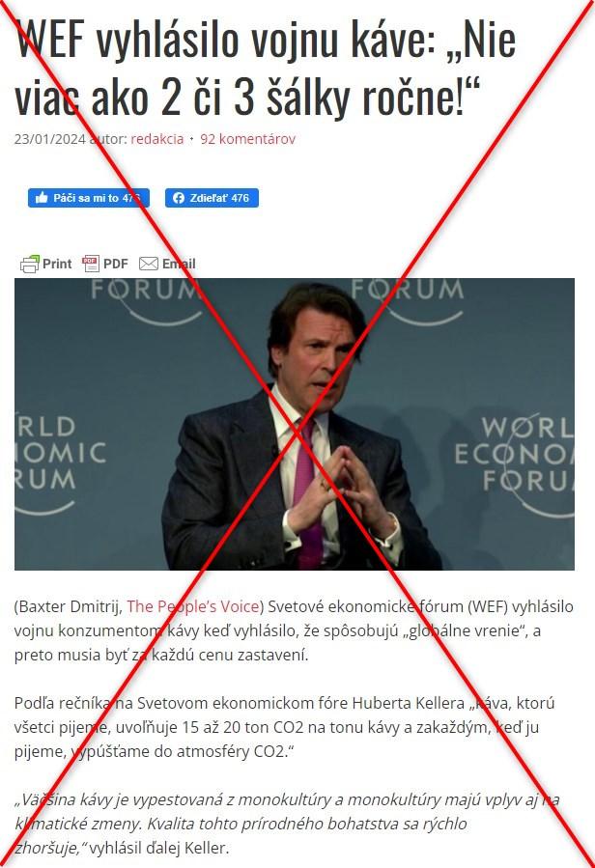Click the Print text label

tap(57, 264)
